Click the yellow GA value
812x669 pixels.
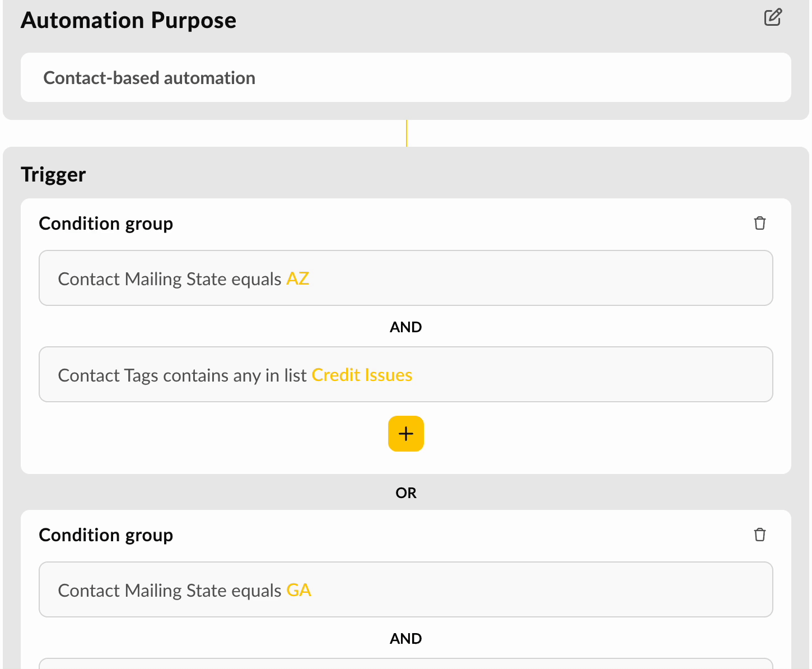pos(299,590)
